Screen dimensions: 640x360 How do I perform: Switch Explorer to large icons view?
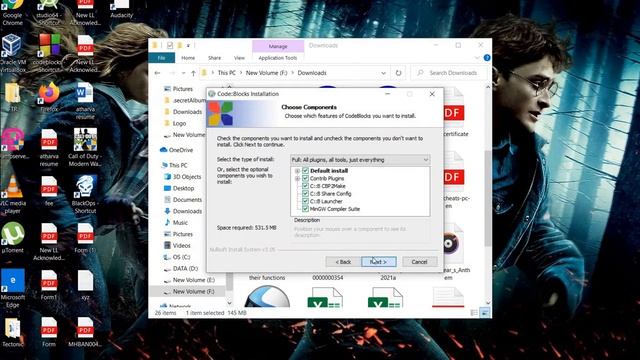point(484,313)
